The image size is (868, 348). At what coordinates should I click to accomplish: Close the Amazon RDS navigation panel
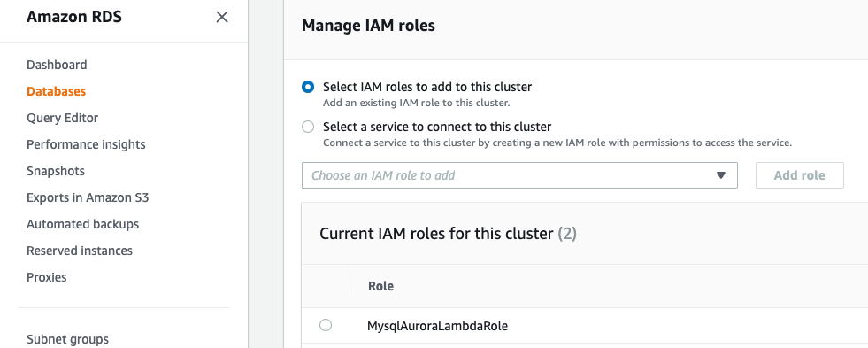[x=222, y=17]
